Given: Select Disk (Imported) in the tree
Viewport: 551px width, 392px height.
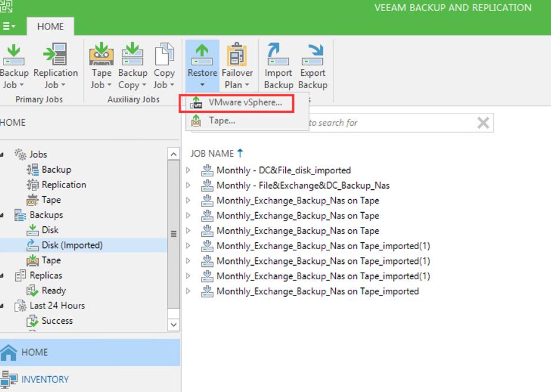Looking at the screenshot, I should tap(72, 245).
